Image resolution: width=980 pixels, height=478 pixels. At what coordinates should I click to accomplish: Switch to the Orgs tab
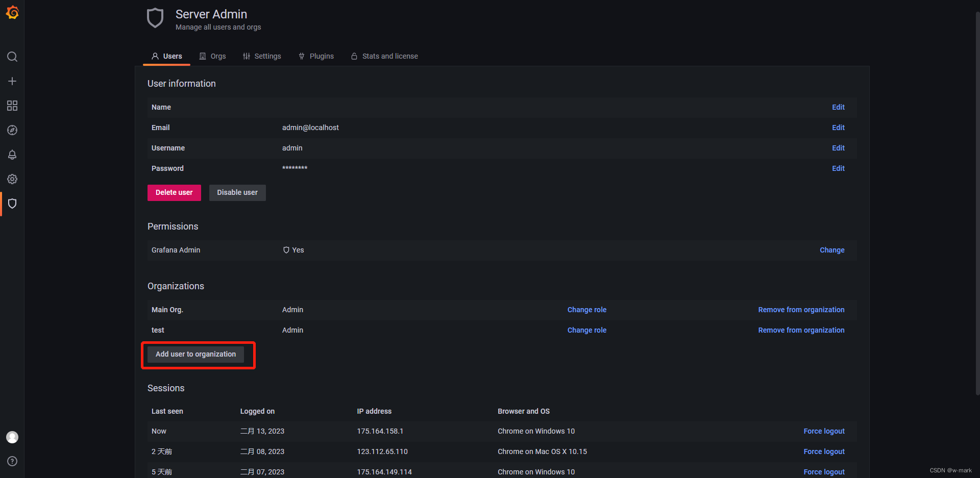point(212,56)
